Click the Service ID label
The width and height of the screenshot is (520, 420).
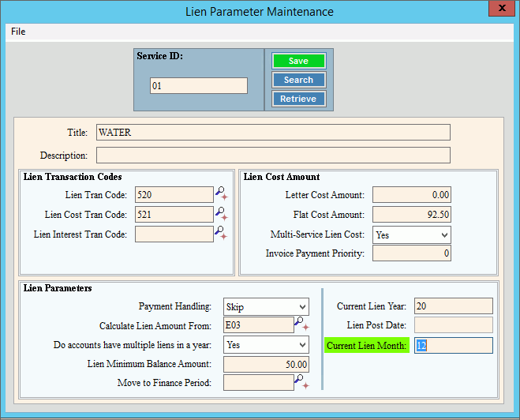[x=159, y=56]
